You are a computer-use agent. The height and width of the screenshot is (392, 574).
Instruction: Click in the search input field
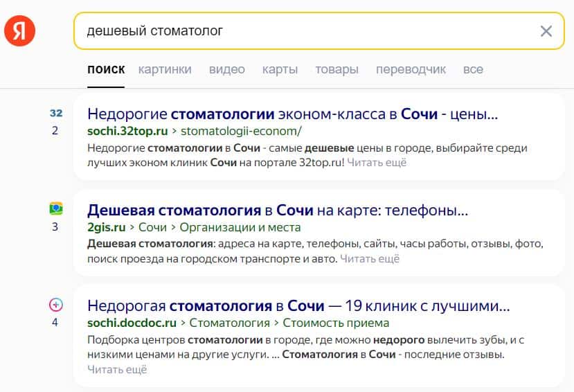[305, 31]
